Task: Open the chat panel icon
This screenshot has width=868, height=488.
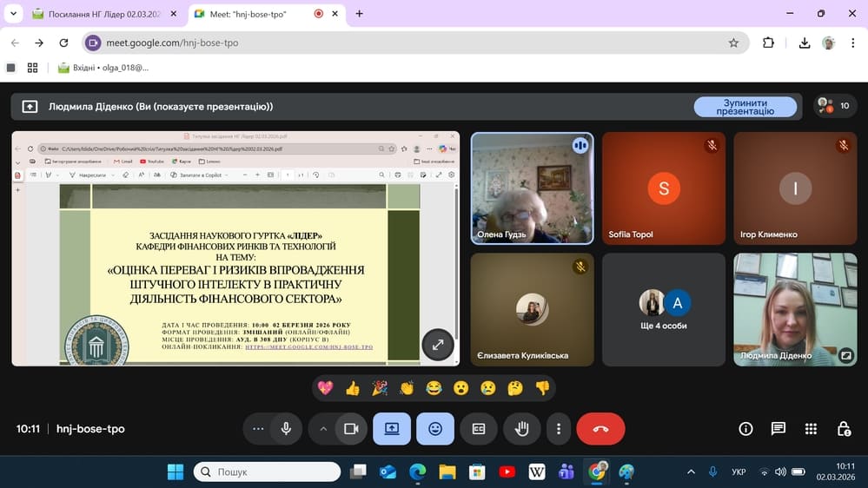Action: click(x=779, y=429)
